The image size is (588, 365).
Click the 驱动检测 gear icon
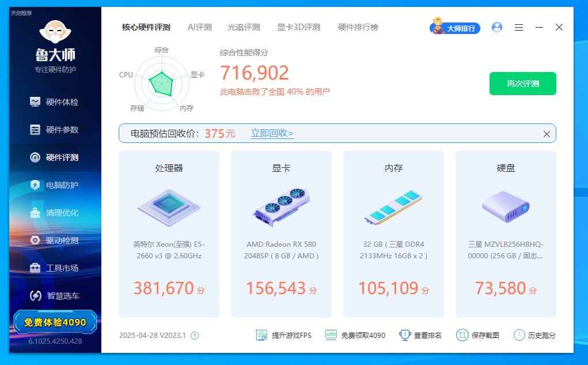(35, 240)
